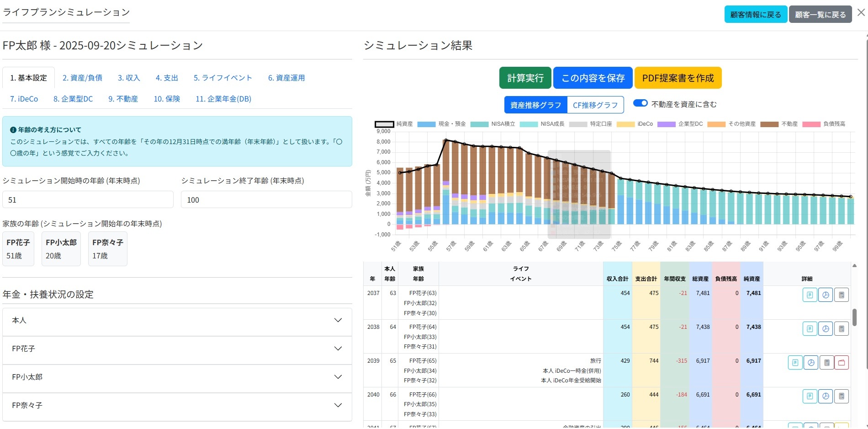Viewport: 868px width, 429px height.
Task: Go to the 7. iDeCo tab
Action: point(24,99)
